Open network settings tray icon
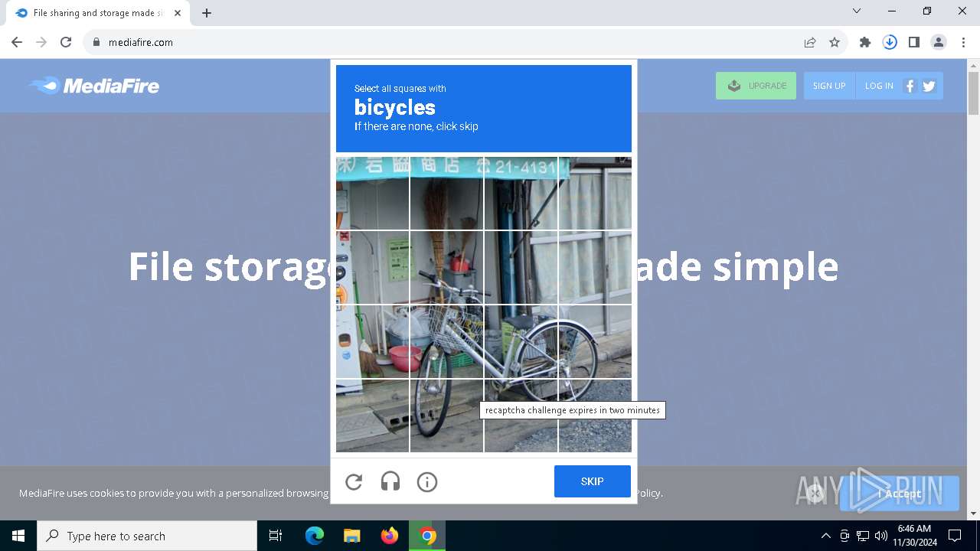The image size is (980, 551). (x=863, y=536)
